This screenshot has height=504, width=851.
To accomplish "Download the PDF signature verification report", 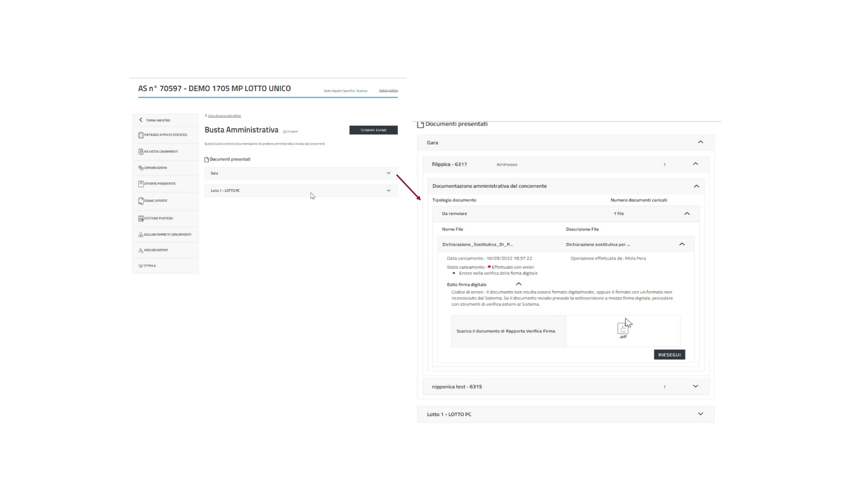I will pos(622,329).
